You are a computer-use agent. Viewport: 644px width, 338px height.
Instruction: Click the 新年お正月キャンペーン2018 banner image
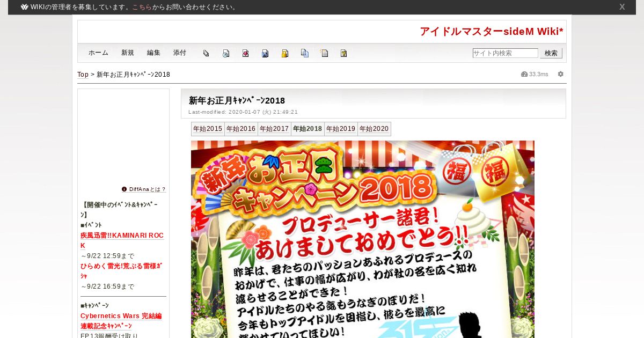tap(363, 239)
